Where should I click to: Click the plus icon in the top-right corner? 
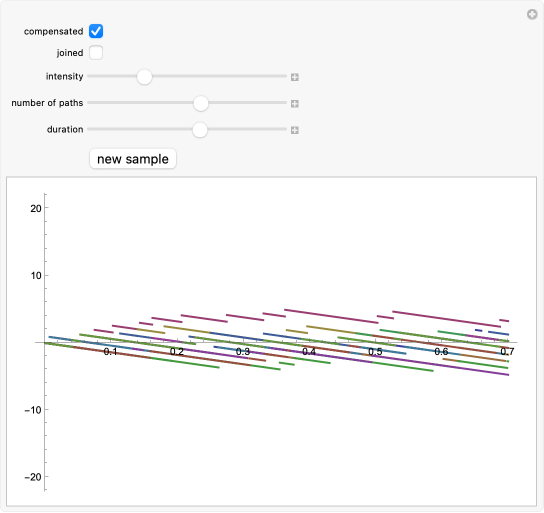coord(532,15)
